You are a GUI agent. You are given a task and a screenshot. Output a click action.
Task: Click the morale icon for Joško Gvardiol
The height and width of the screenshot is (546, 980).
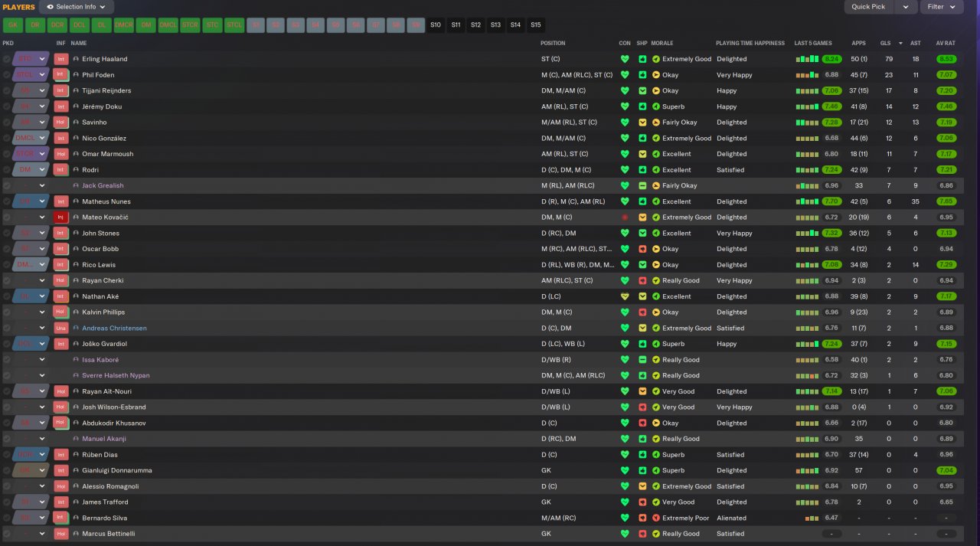click(655, 344)
